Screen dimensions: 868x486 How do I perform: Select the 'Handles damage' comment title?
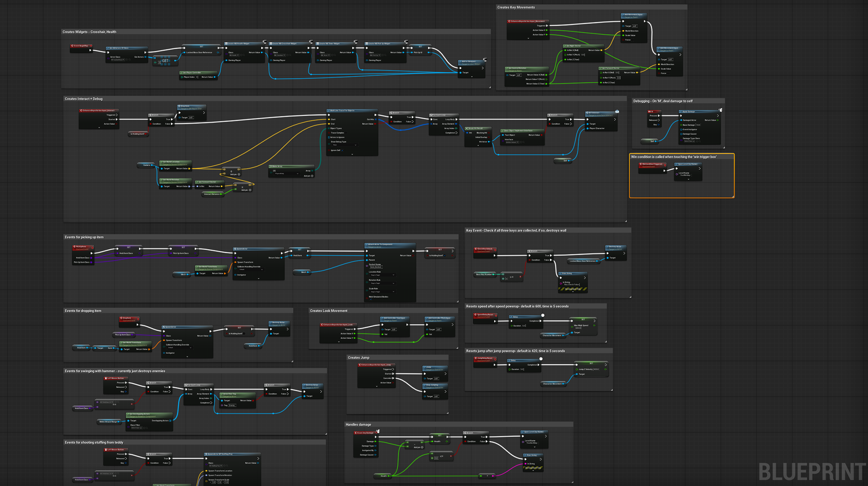coord(359,424)
